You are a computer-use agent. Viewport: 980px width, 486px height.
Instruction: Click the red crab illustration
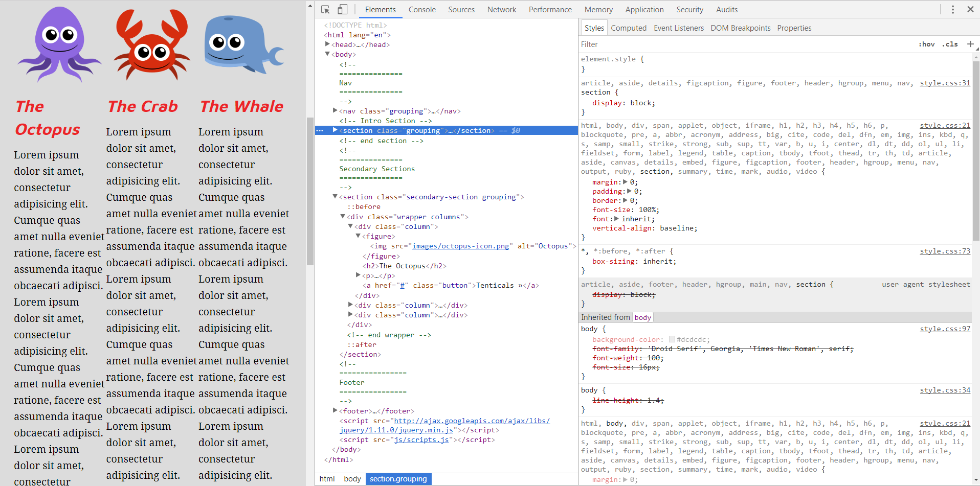point(152,45)
